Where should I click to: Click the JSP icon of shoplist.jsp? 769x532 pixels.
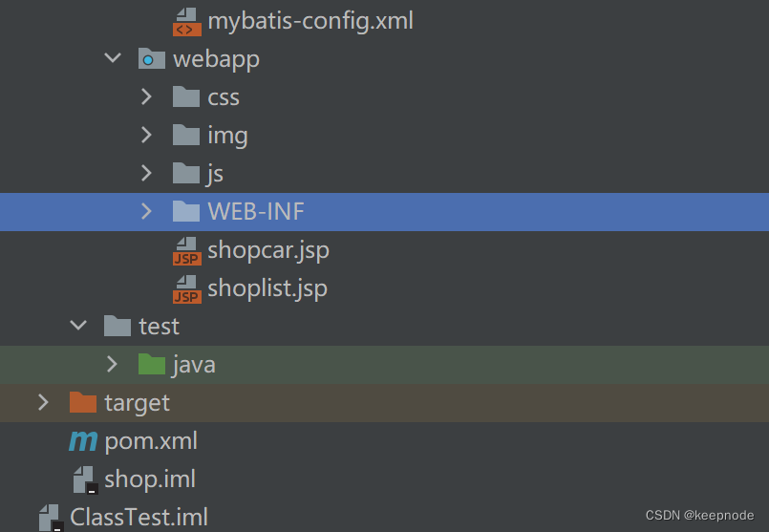point(187,289)
